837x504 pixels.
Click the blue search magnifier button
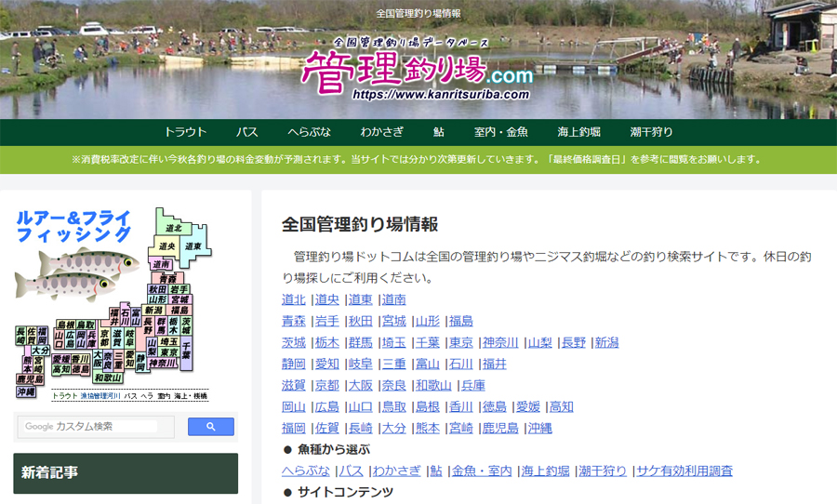pyautogui.click(x=210, y=427)
